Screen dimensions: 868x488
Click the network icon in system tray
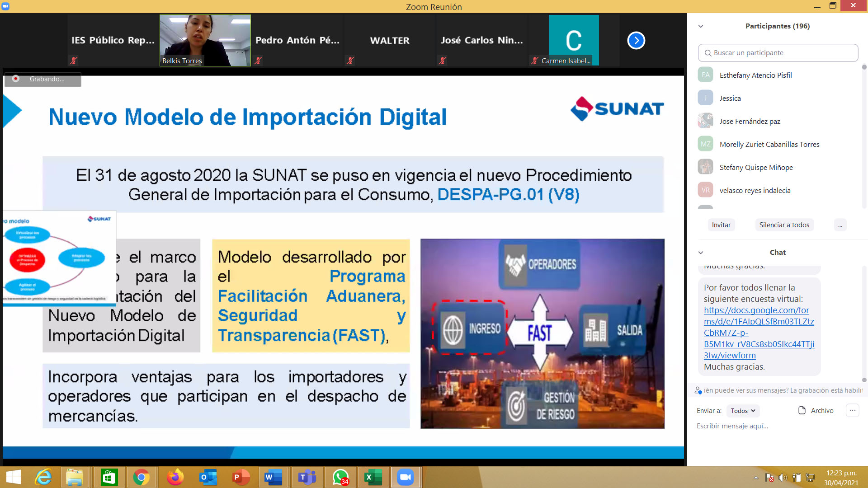point(810,478)
